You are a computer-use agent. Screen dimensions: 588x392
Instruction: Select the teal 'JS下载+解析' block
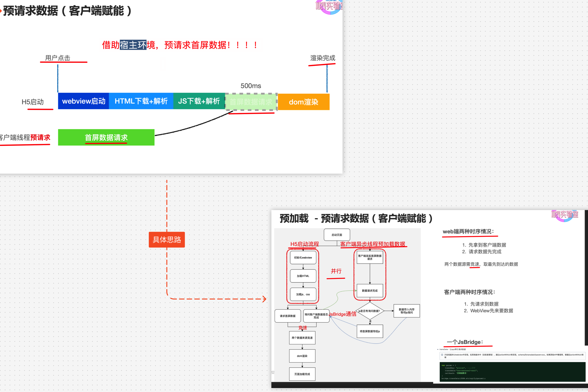[x=199, y=101]
